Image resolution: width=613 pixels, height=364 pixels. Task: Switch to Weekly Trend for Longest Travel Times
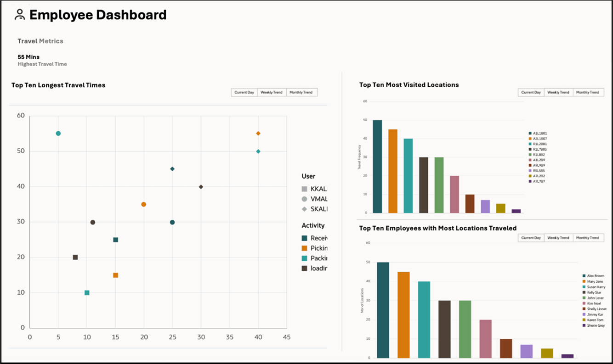coord(272,92)
